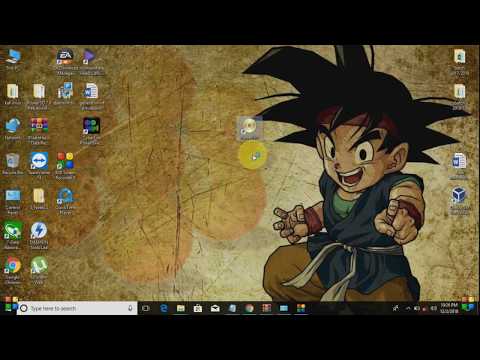Open the four-colored tiles app in the taskbar
This screenshot has height=360, width=480.
click(x=301, y=308)
